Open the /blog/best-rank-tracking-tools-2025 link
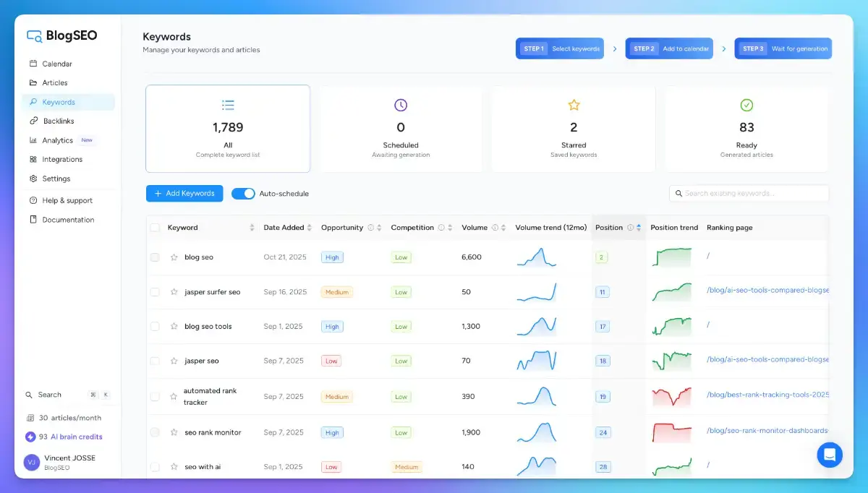868x493 pixels. pos(767,395)
